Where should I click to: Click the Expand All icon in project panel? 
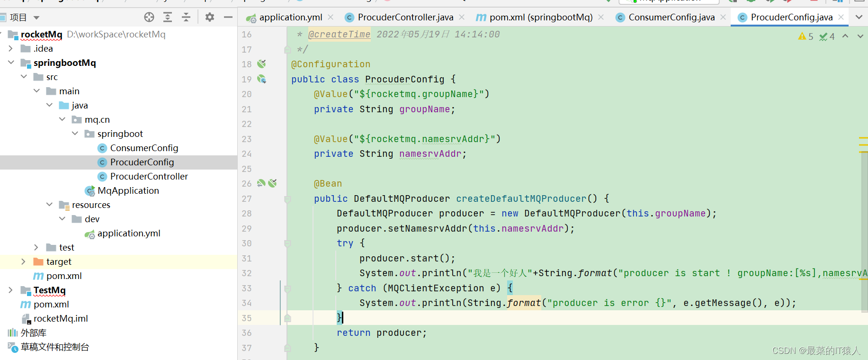[168, 18]
